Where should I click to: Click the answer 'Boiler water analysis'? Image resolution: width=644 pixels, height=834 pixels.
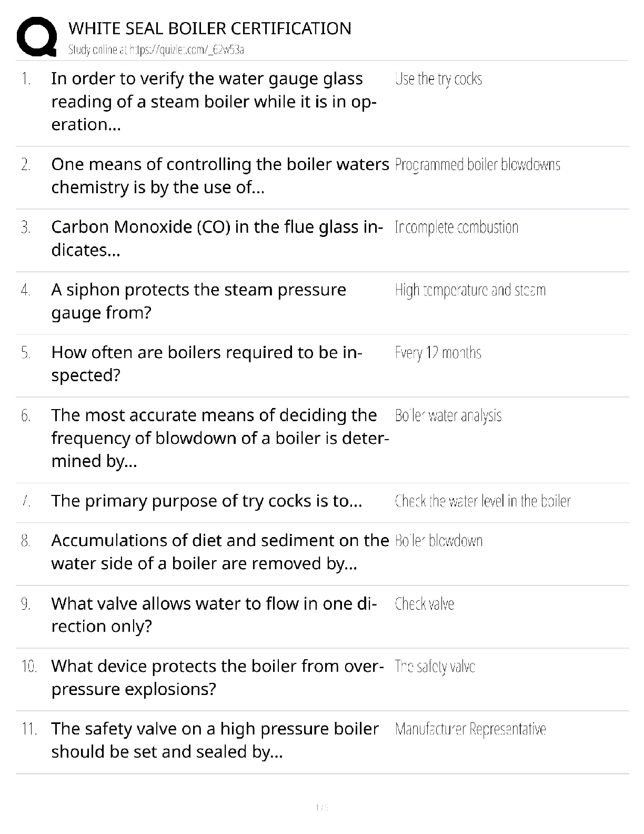click(448, 415)
